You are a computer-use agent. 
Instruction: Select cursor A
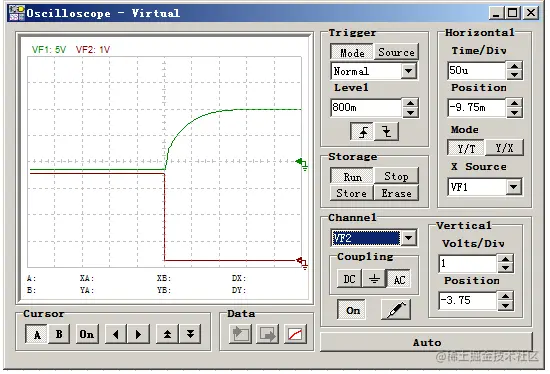point(36,334)
